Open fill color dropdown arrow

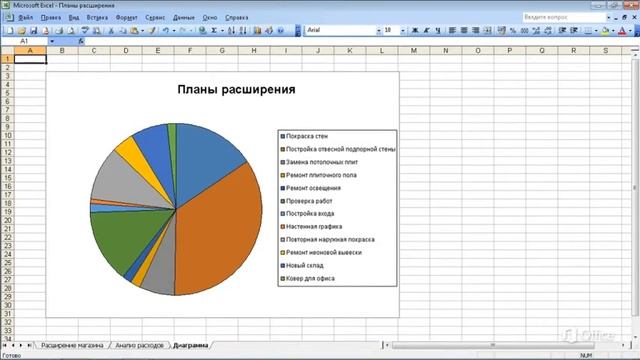click(613, 30)
